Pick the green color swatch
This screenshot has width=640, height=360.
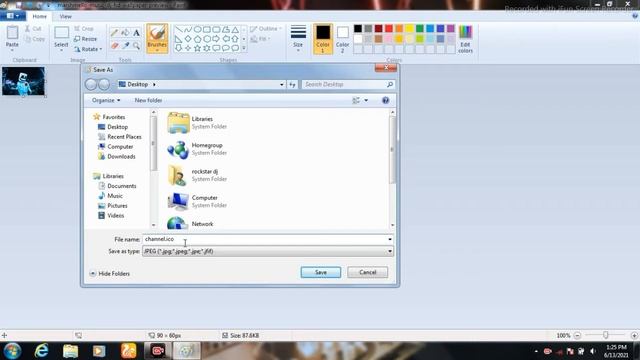(x=420, y=29)
